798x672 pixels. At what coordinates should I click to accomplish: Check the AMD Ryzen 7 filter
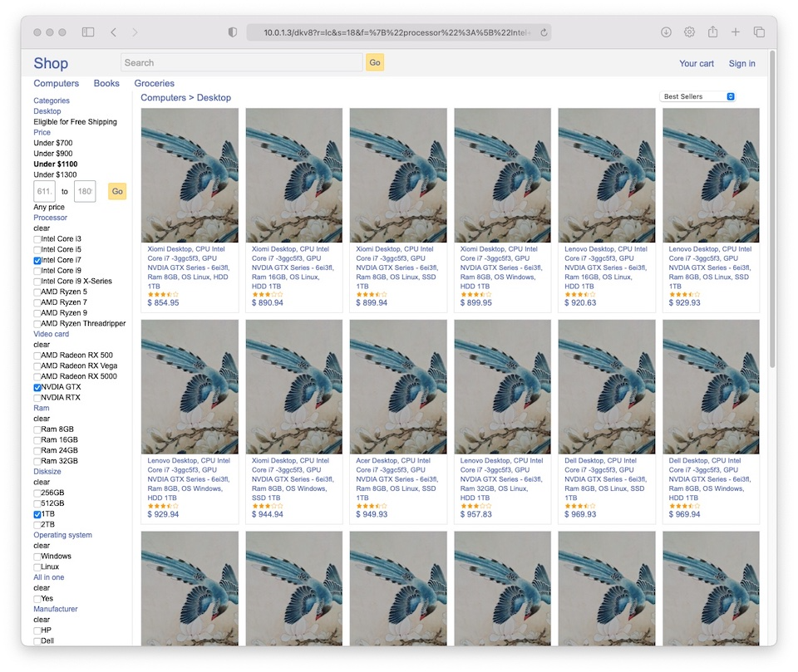click(x=37, y=302)
